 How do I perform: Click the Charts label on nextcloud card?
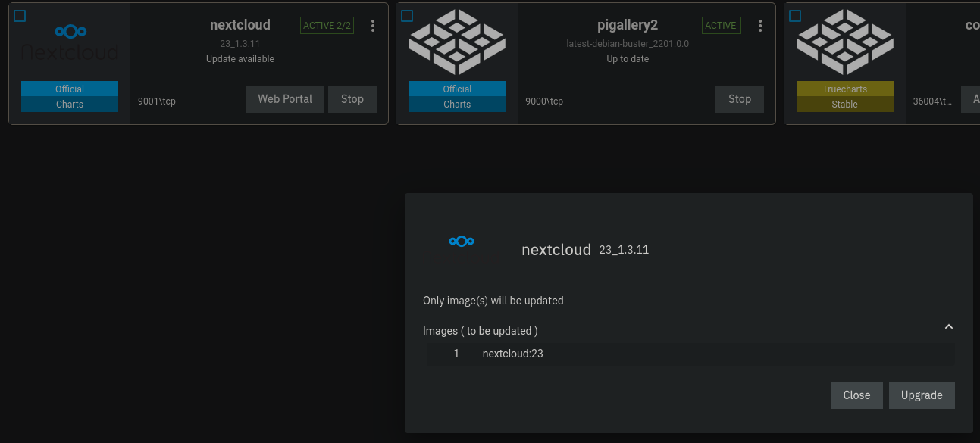(x=70, y=105)
